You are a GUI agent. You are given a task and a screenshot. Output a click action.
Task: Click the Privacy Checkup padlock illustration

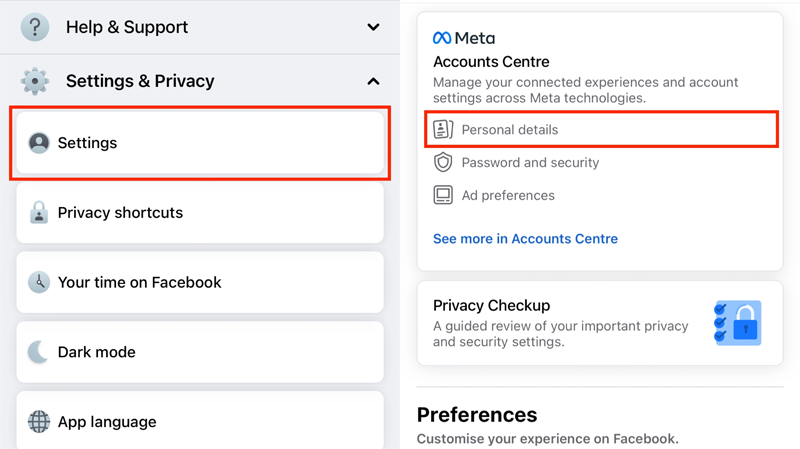click(738, 323)
